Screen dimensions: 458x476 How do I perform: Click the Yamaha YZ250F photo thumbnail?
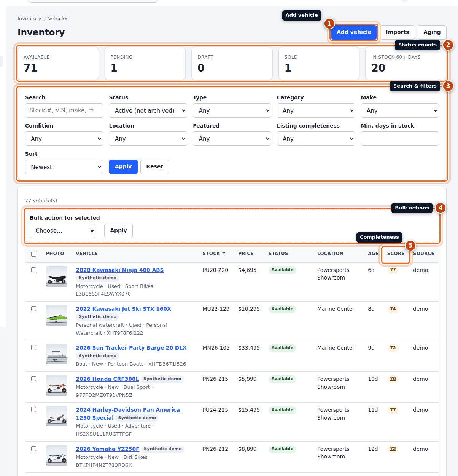(x=57, y=455)
